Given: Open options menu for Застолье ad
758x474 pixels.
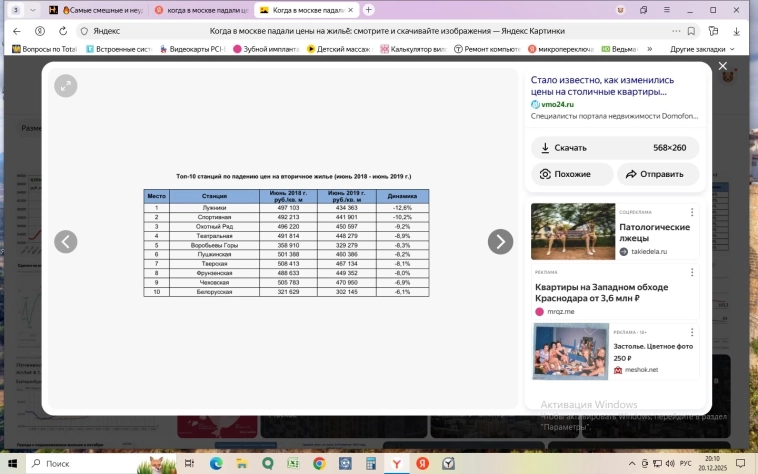Looking at the screenshot, I should (691, 333).
